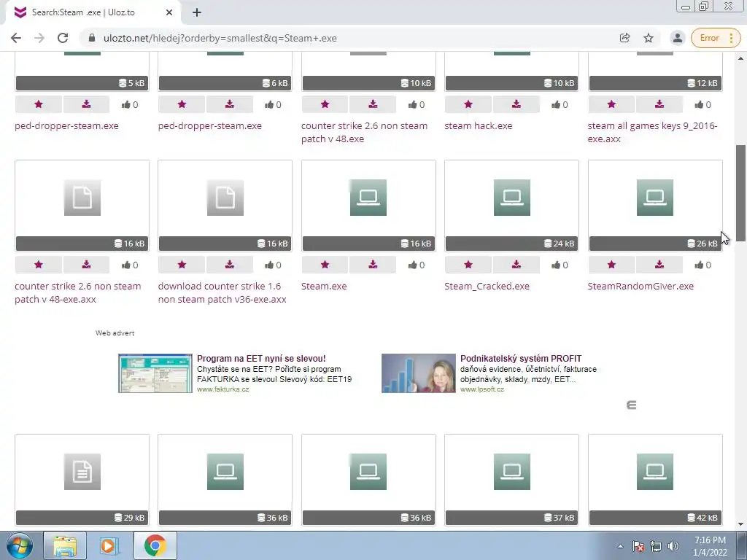
Task: Click the 42 kB file thumbnail
Action: 655,480
